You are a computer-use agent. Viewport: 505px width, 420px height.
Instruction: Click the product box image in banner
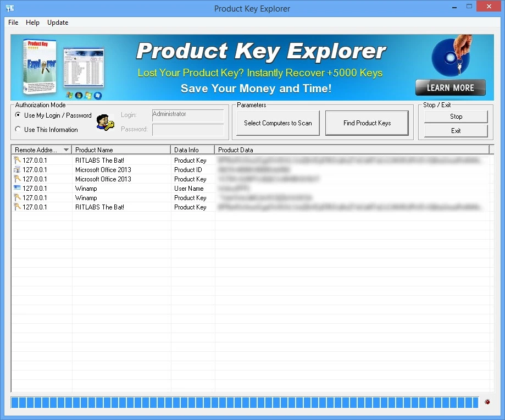tap(40, 67)
